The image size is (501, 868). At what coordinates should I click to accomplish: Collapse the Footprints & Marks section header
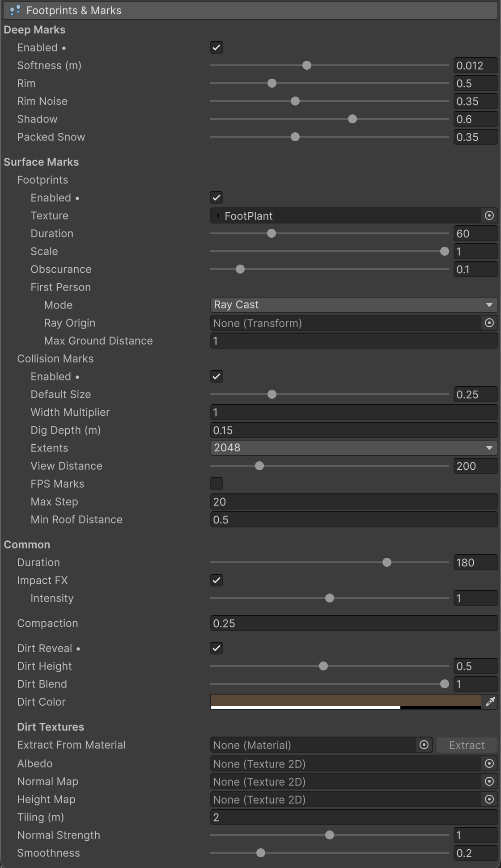coord(250,10)
